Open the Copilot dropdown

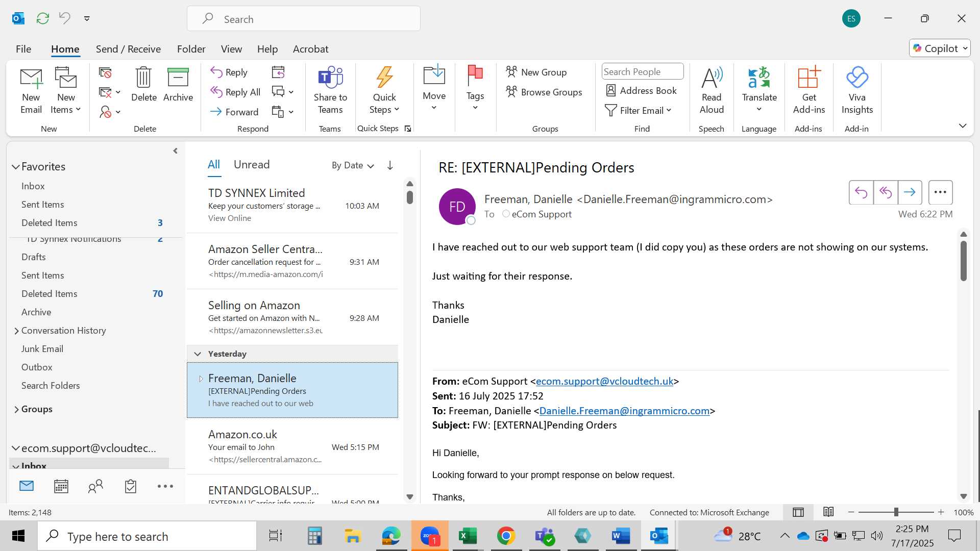[x=940, y=48]
